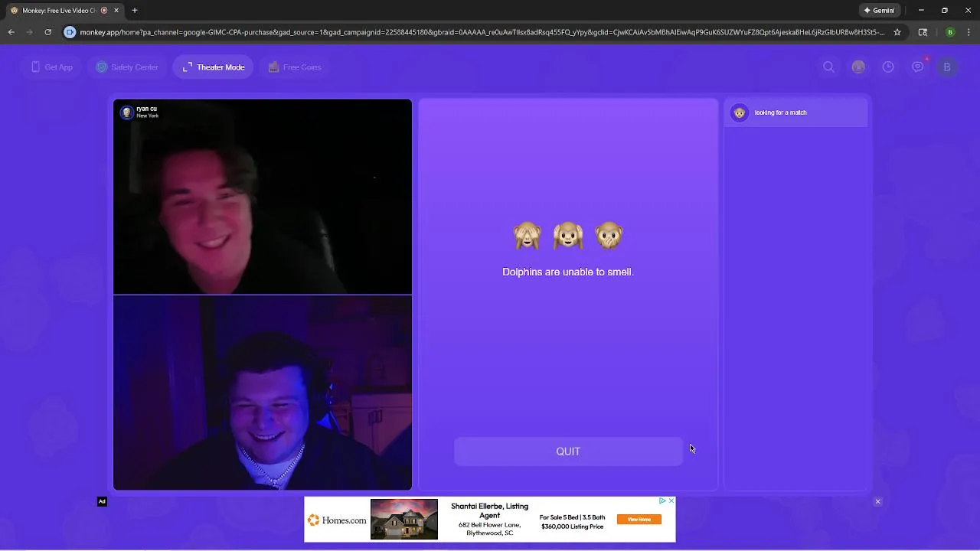
Task: Open match history clock icon
Action: (888, 67)
